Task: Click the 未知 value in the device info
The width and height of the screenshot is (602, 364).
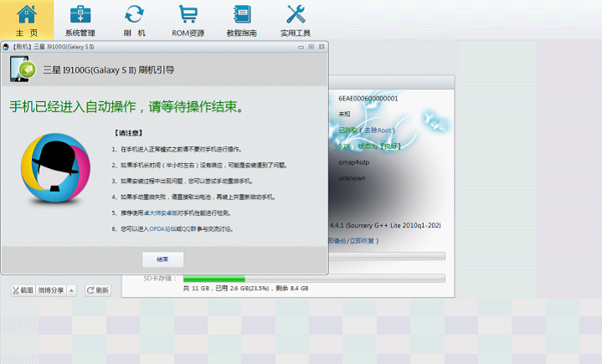Action: pos(344,114)
